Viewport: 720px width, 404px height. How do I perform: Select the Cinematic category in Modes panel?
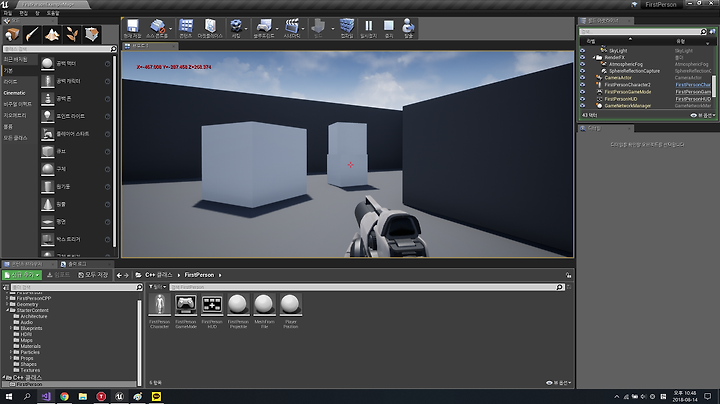point(15,93)
